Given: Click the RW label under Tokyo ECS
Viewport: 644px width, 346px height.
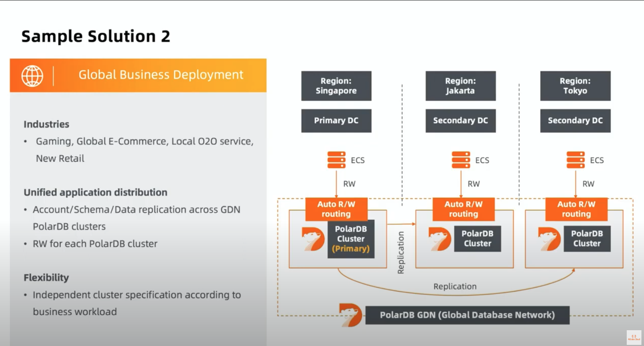Looking at the screenshot, I should coord(588,184).
